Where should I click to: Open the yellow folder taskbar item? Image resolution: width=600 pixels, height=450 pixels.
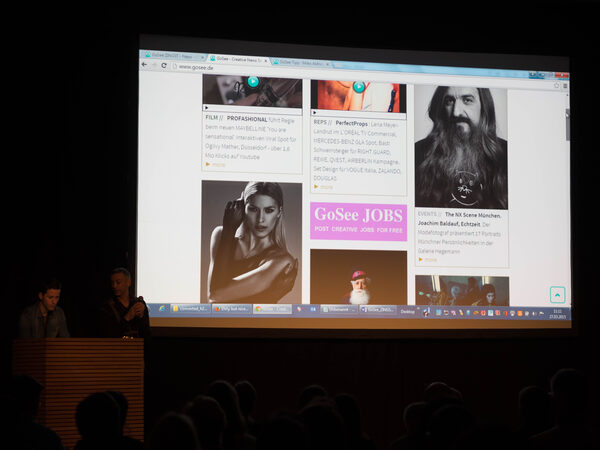click(x=191, y=308)
